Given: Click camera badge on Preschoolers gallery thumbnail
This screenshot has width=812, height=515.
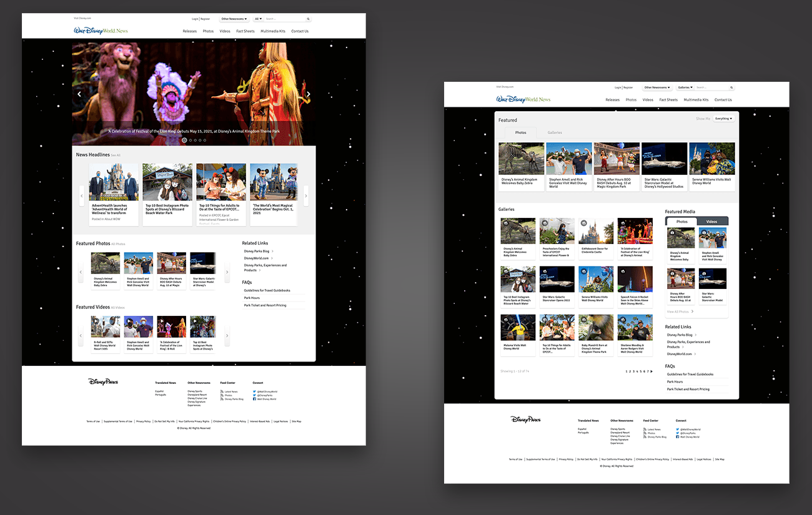Looking at the screenshot, I should tap(545, 223).
